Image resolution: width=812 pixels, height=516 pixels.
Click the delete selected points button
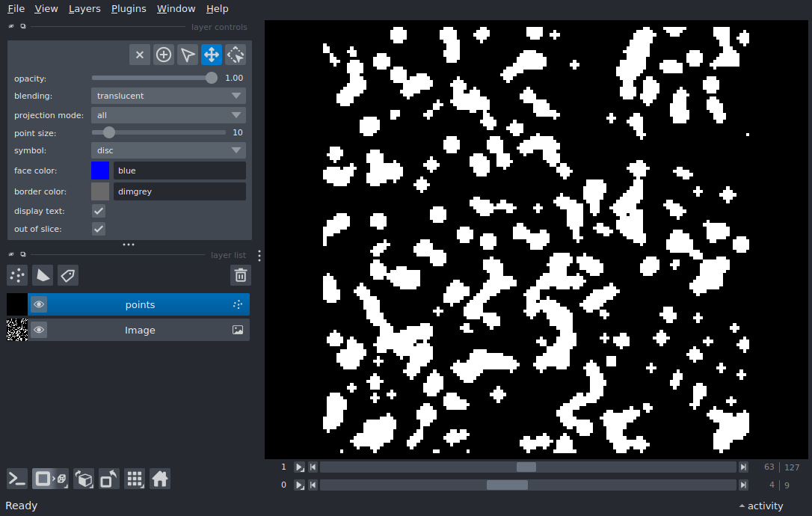pyautogui.click(x=140, y=55)
